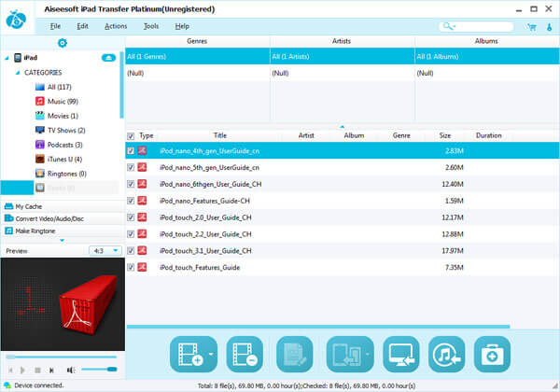Sort the list by the Title column
This screenshot has height=392, width=560.
[220, 135]
